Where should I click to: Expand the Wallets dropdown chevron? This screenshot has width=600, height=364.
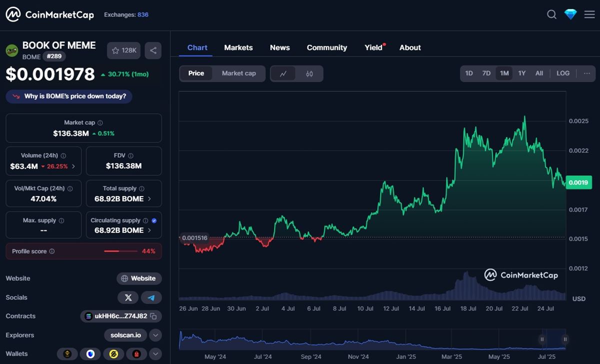pos(155,354)
